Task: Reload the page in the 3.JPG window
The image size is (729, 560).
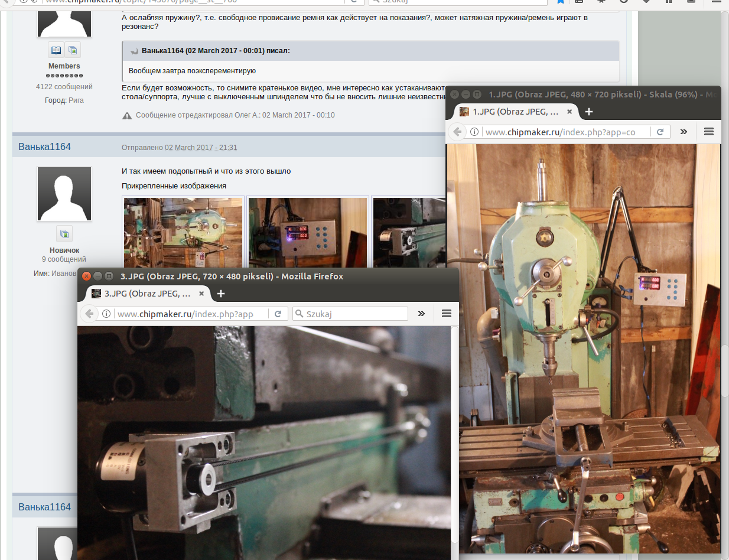Action: (x=277, y=314)
